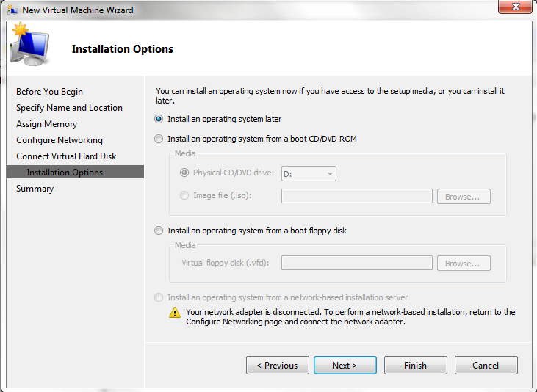Click the Finish button
The height and width of the screenshot is (392, 537).
pos(415,366)
